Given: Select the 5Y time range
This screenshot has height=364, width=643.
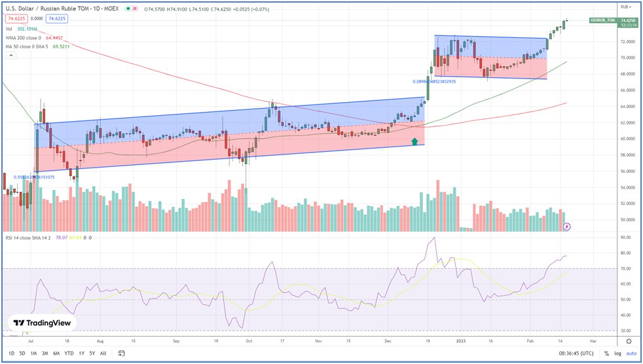Looking at the screenshot, I should tap(92, 354).
